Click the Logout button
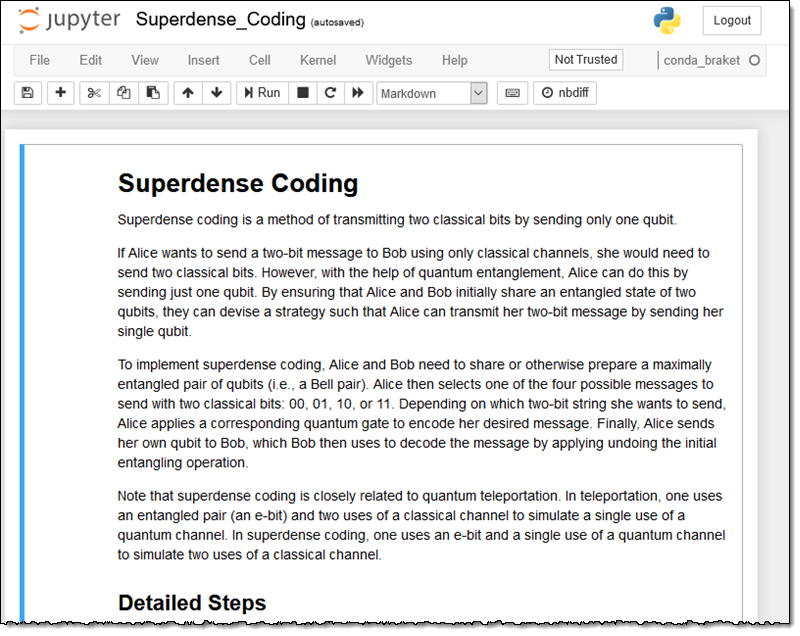 coord(732,20)
